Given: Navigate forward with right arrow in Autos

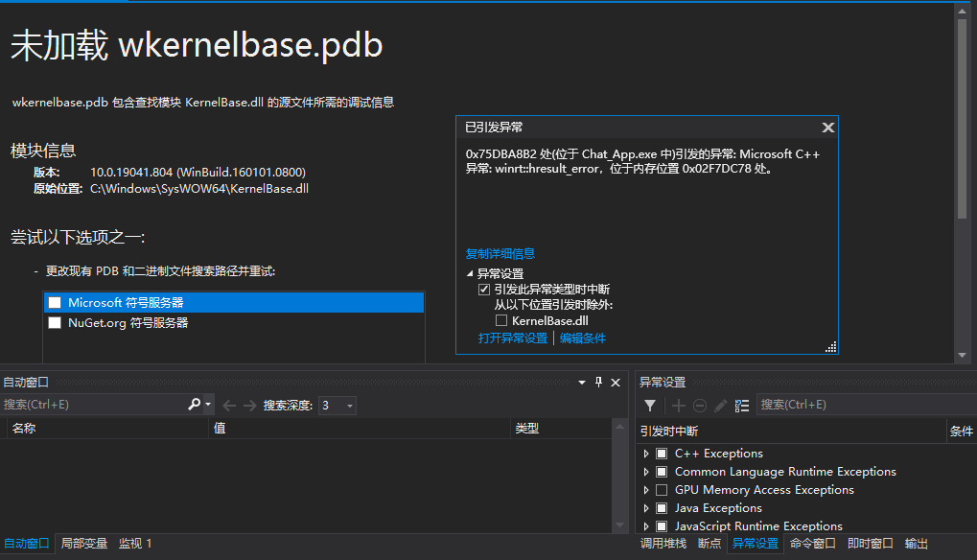Looking at the screenshot, I should pos(250,406).
